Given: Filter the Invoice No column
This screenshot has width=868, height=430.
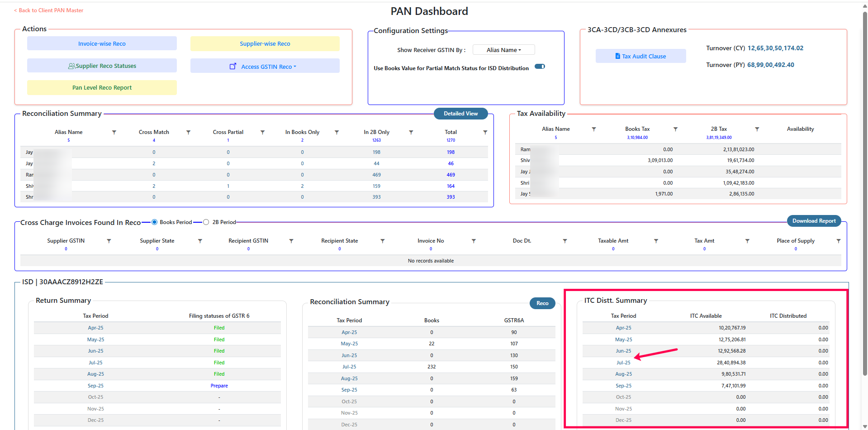Looking at the screenshot, I should point(474,241).
